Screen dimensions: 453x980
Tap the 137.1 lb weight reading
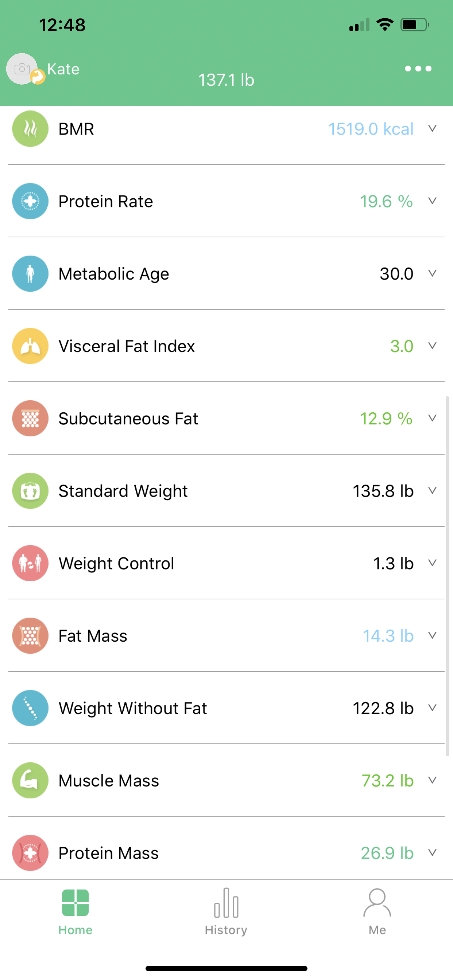226,80
